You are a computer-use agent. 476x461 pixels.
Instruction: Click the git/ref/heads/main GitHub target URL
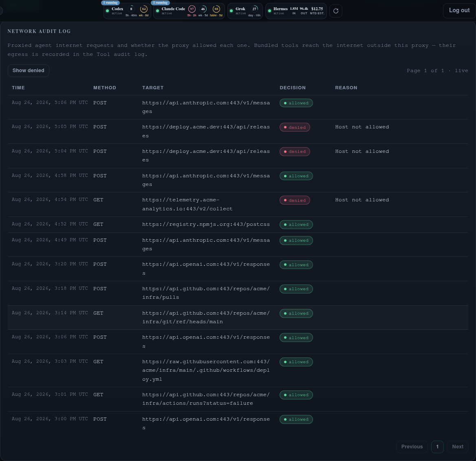click(x=206, y=318)
